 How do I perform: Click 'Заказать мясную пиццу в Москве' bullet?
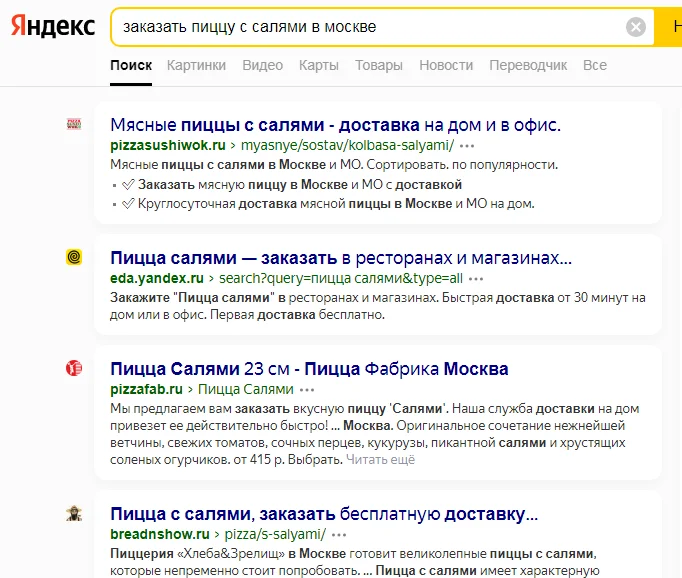[291, 185]
